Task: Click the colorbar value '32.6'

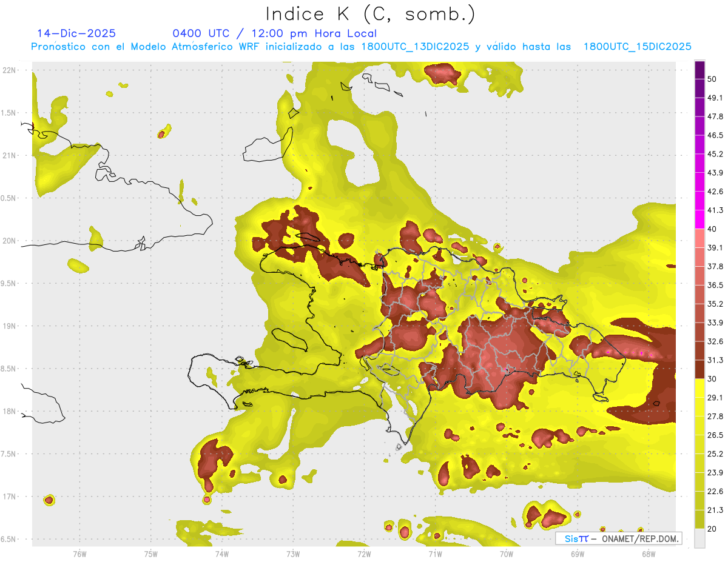Action: pos(715,341)
